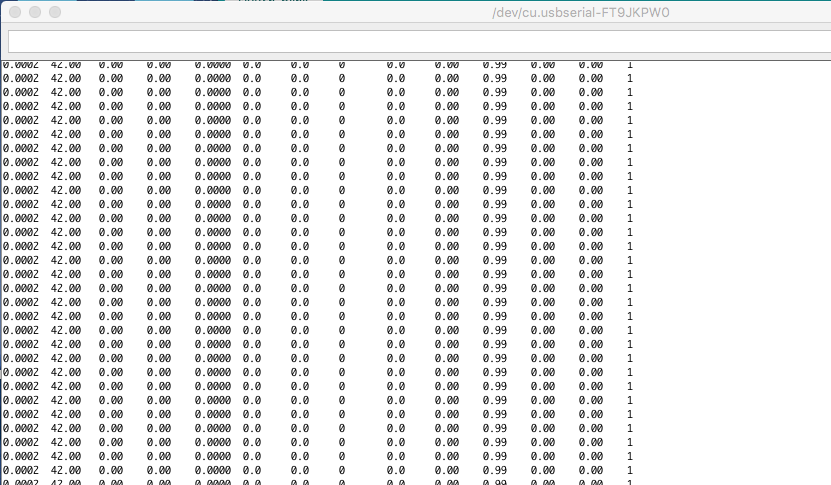Zoom the serial monitor window

(54, 13)
